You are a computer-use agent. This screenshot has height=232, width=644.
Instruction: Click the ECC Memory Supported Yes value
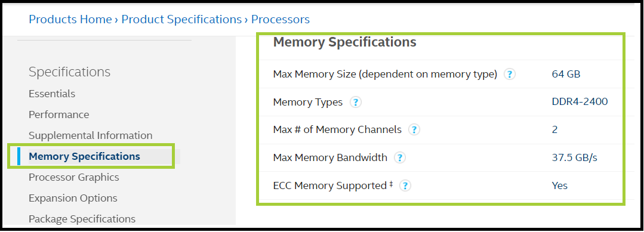coord(559,185)
